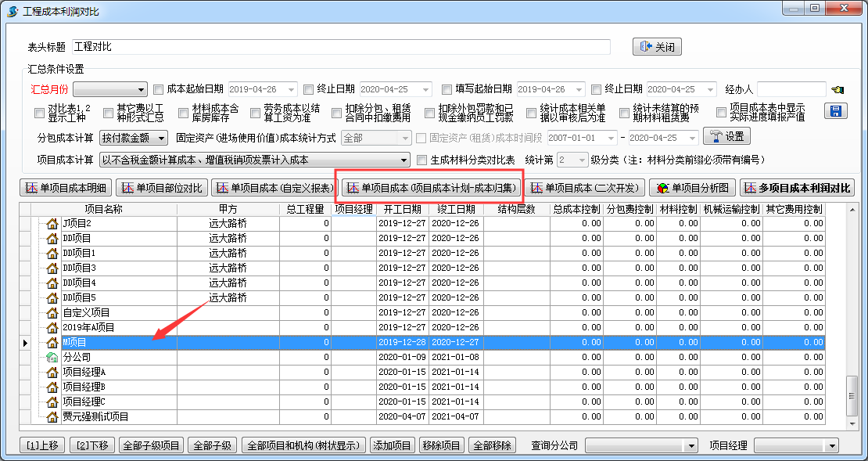Click the 关闭 button with door icon
The height and width of the screenshot is (461, 868).
click(657, 47)
